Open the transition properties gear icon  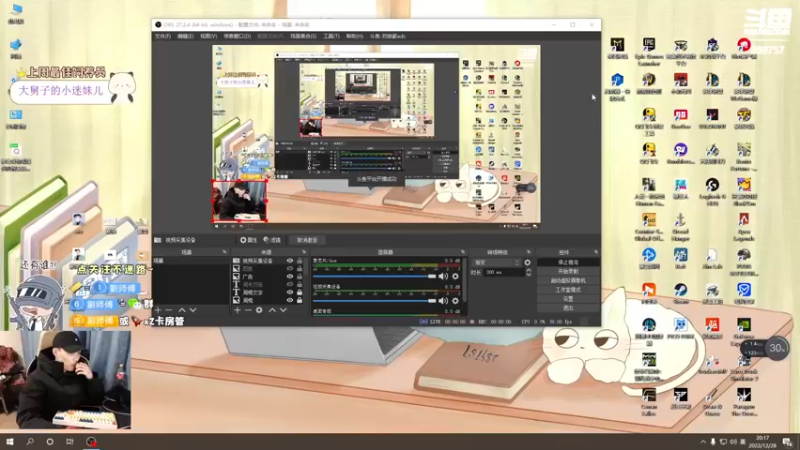[527, 262]
